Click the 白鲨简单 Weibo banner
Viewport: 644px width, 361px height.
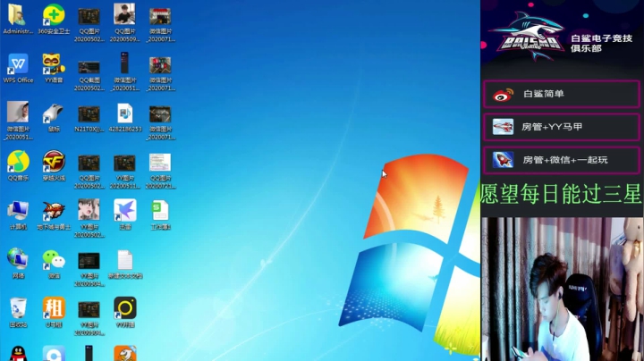(x=562, y=94)
